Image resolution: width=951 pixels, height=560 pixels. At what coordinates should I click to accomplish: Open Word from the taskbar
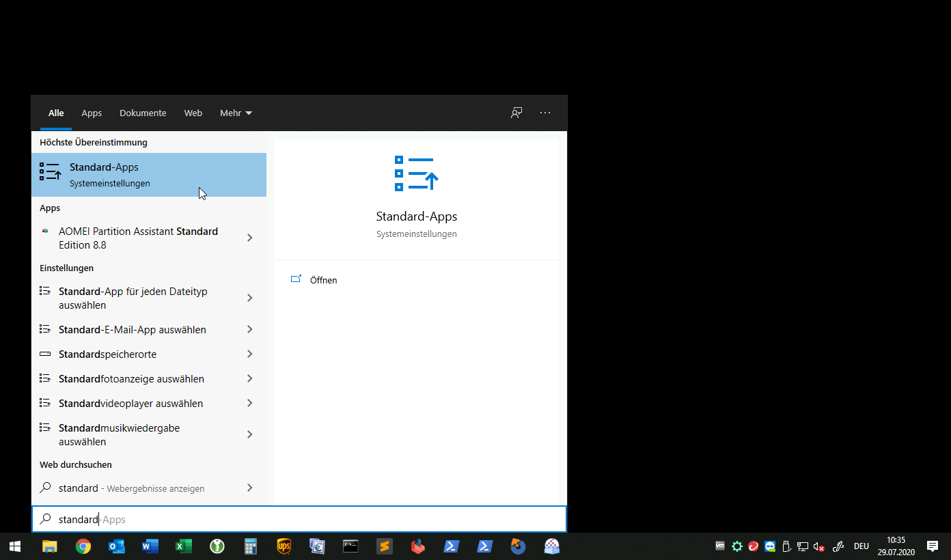coord(150,546)
